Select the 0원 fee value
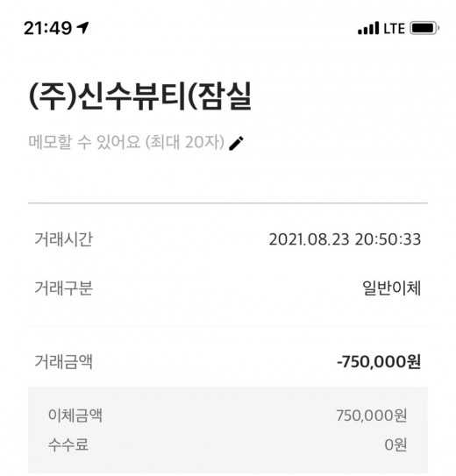 (395, 444)
